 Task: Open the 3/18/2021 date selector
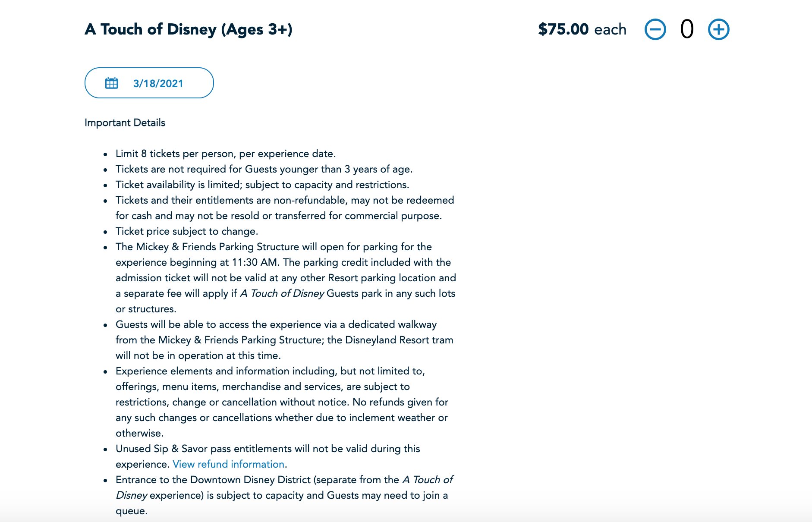(x=158, y=83)
